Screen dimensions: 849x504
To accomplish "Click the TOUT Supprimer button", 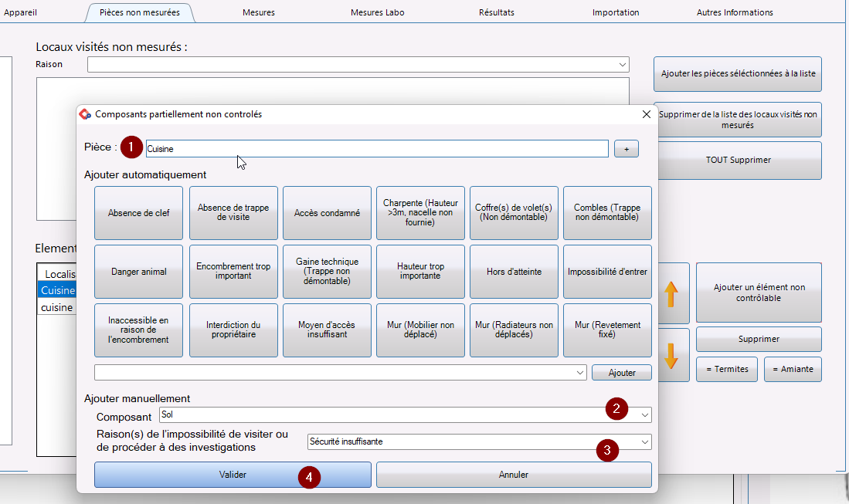I will pos(738,160).
